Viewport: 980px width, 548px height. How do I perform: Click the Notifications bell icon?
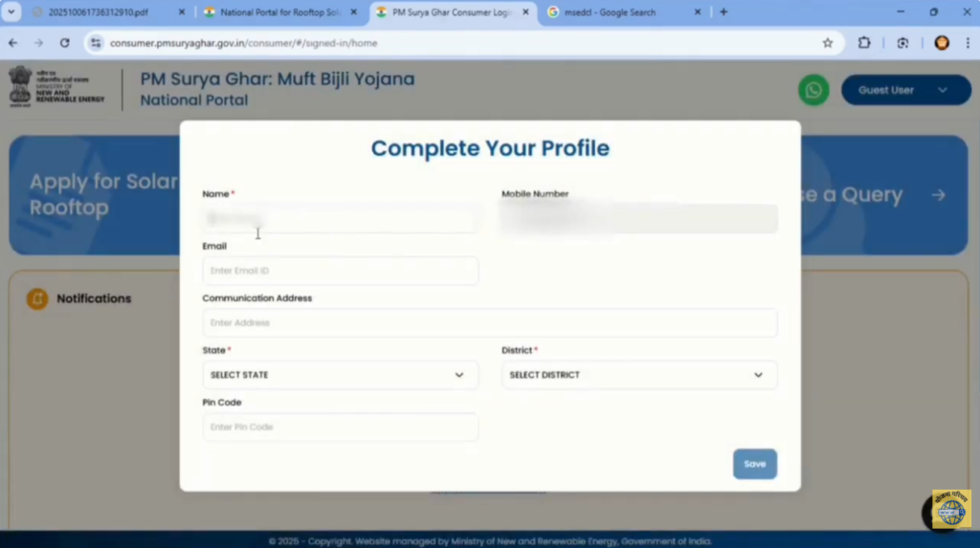click(37, 299)
